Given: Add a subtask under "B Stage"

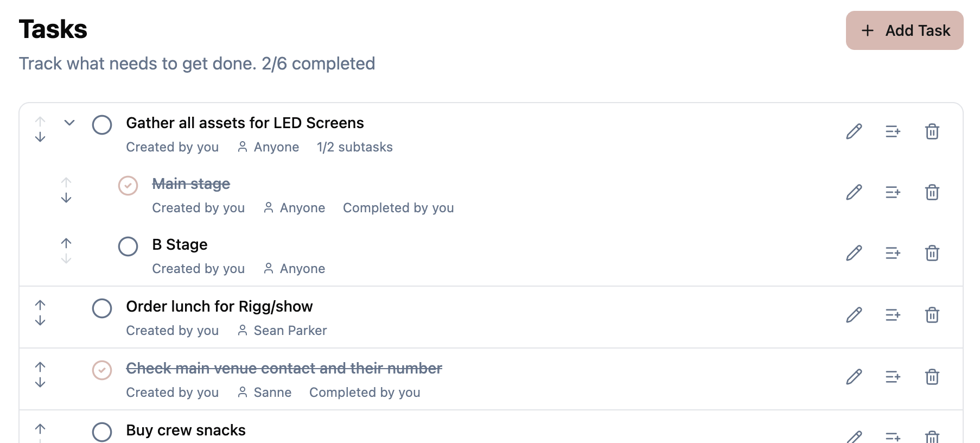Looking at the screenshot, I should 893,253.
